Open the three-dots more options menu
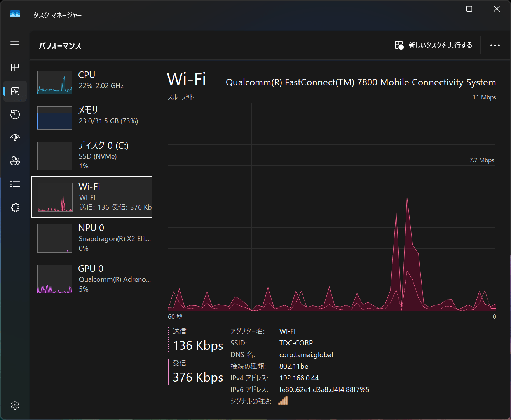This screenshot has width=511, height=420. [495, 45]
